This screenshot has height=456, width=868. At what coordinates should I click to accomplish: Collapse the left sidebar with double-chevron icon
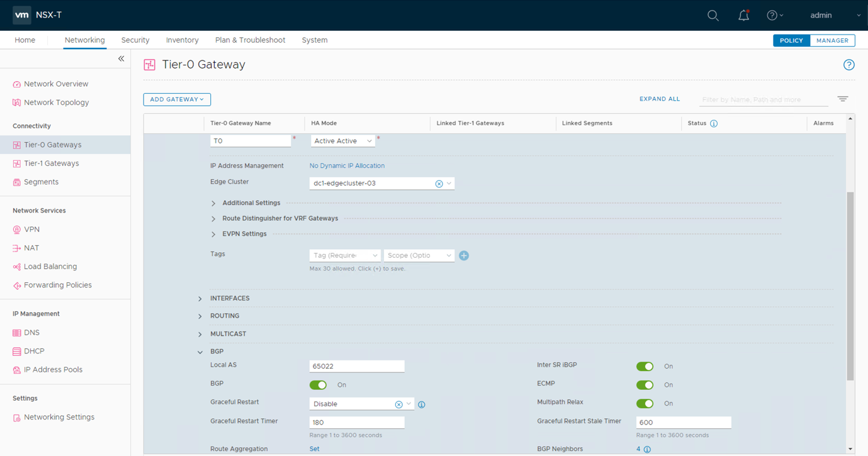pyautogui.click(x=121, y=58)
